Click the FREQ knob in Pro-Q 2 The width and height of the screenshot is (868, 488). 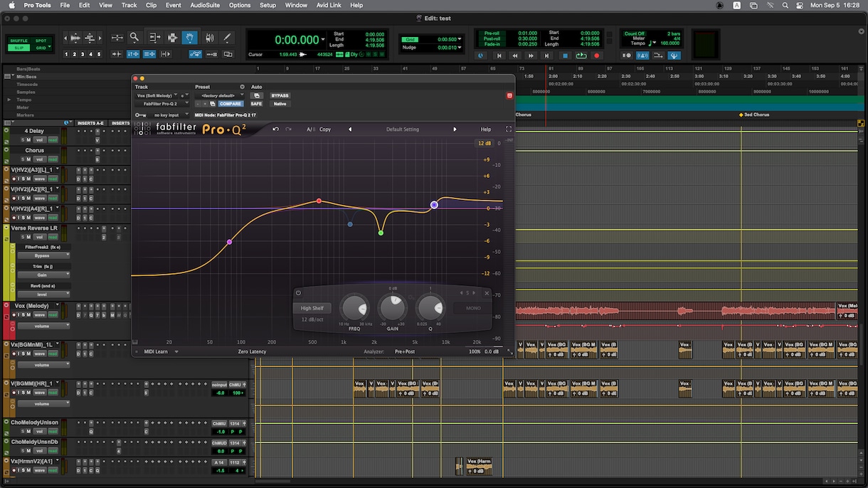coord(354,308)
